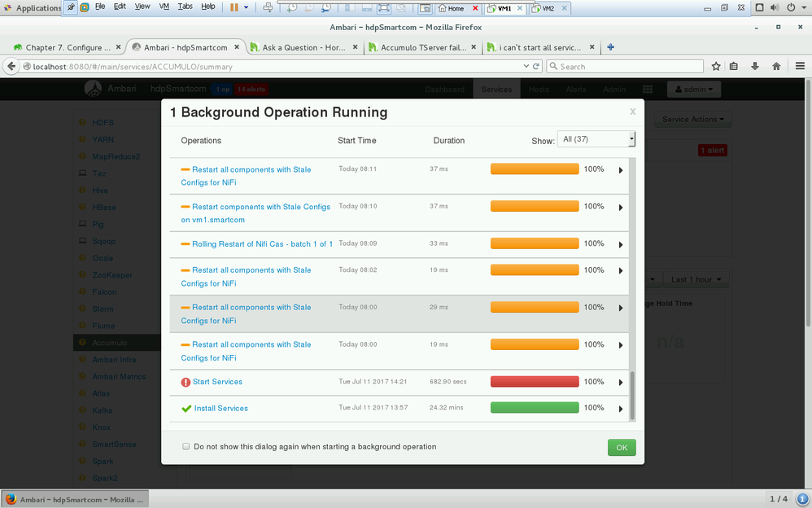
Task: Click the Firefox search input field
Action: coord(626,67)
